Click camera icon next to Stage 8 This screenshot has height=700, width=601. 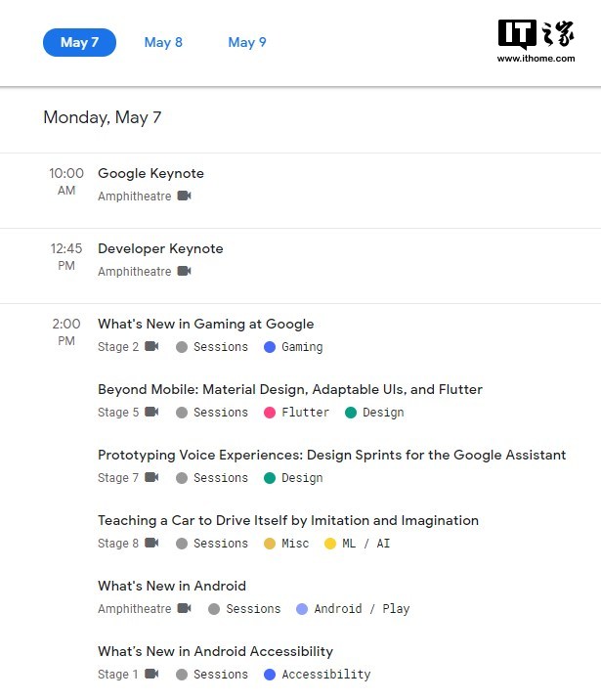click(151, 543)
